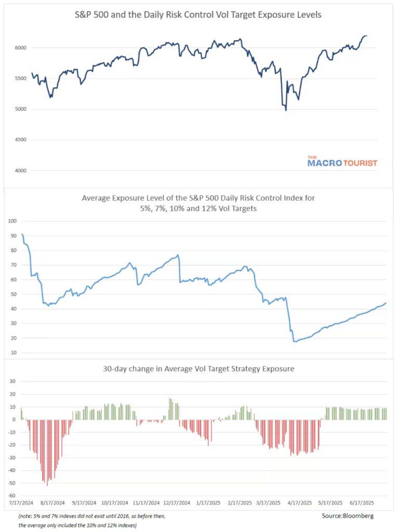
Task: Click the 90 y-axis label on exposure chart
Action: tap(12, 235)
